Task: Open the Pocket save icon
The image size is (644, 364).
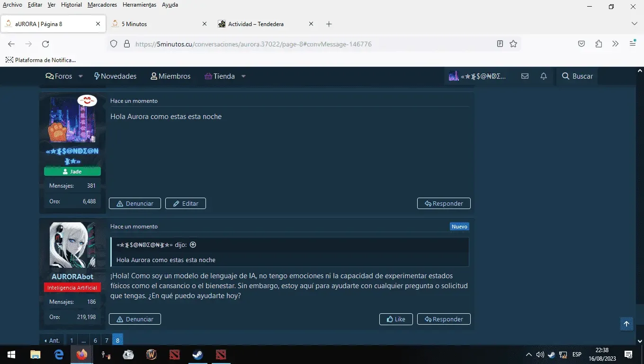Action: pyautogui.click(x=581, y=44)
